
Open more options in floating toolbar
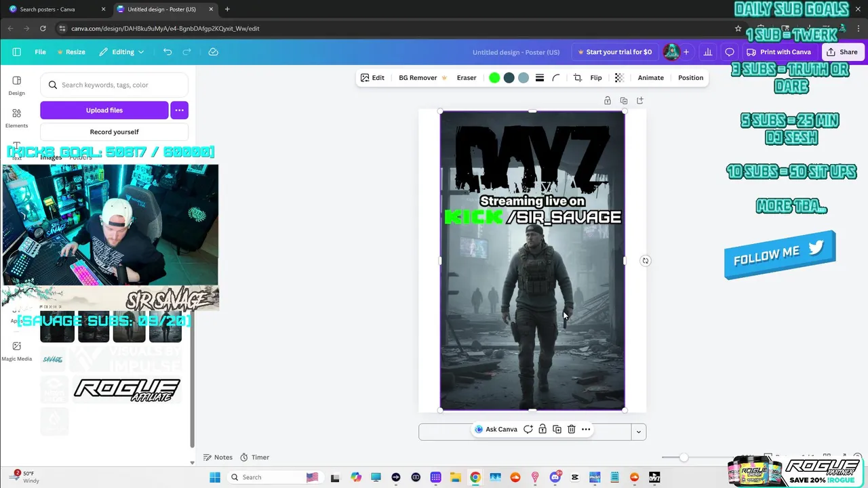tap(586, 429)
